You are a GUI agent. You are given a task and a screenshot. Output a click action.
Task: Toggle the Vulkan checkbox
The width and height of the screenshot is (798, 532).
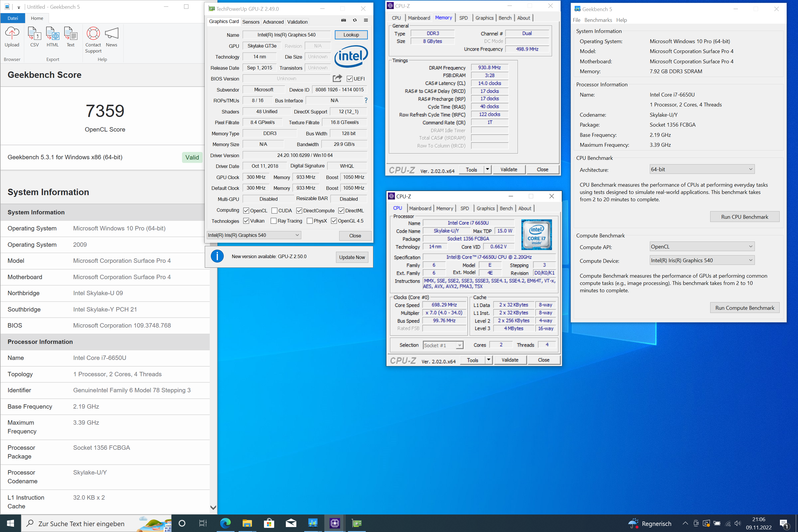point(246,221)
